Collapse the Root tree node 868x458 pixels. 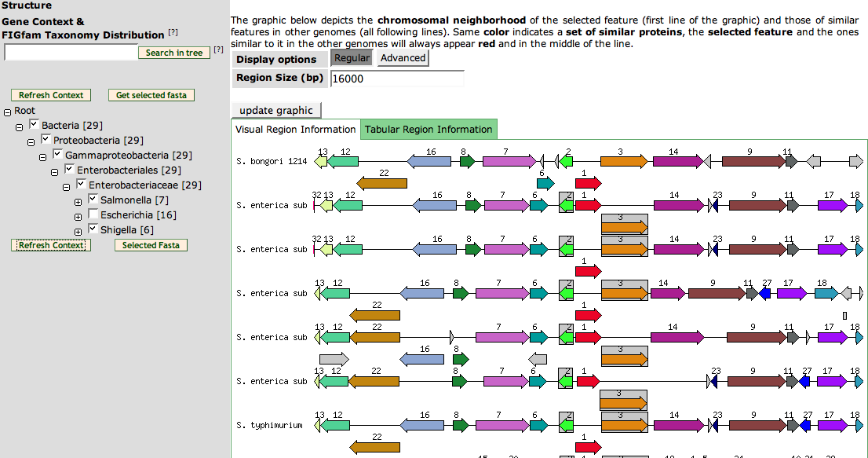pyautogui.click(x=7, y=112)
